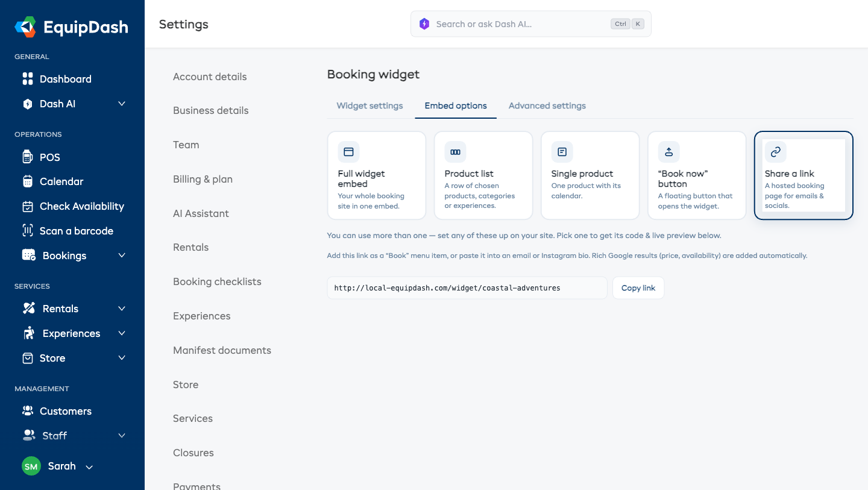Click the Store bag icon in sidebar
Image resolution: width=868 pixels, height=490 pixels.
point(27,358)
